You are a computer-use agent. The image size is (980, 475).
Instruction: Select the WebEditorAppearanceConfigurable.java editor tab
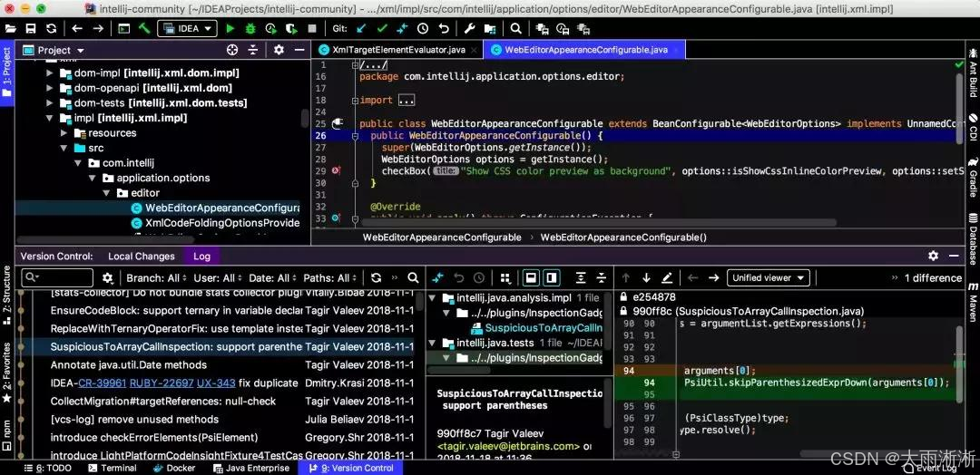pyautogui.click(x=585, y=50)
